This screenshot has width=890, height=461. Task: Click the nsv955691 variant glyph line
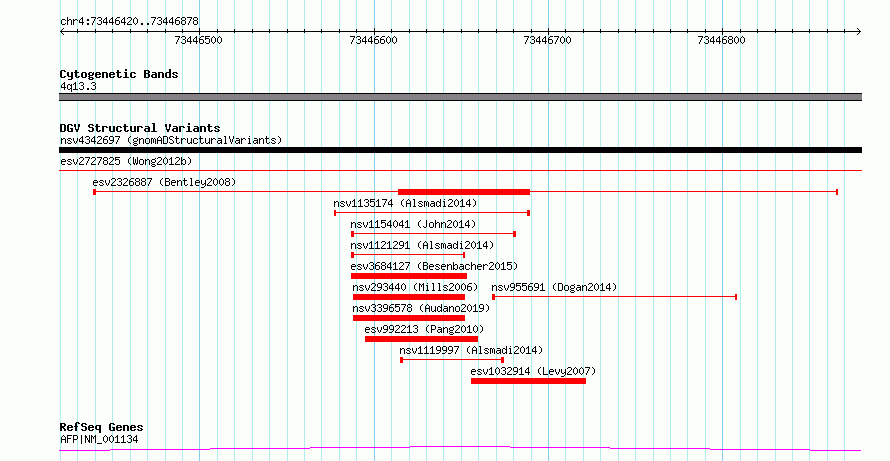615,297
